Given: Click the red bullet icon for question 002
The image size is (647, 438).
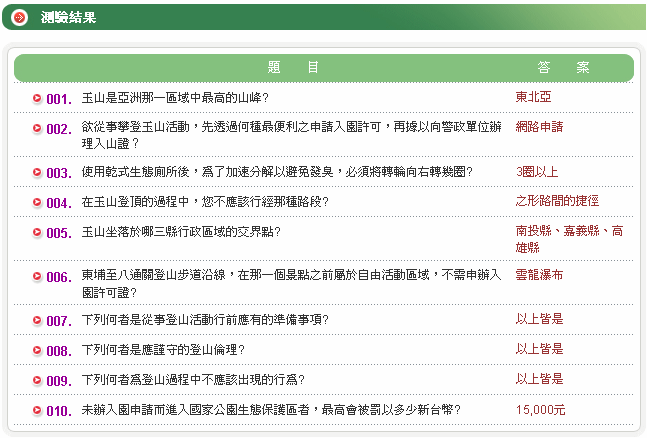Looking at the screenshot, I should click(37, 128).
